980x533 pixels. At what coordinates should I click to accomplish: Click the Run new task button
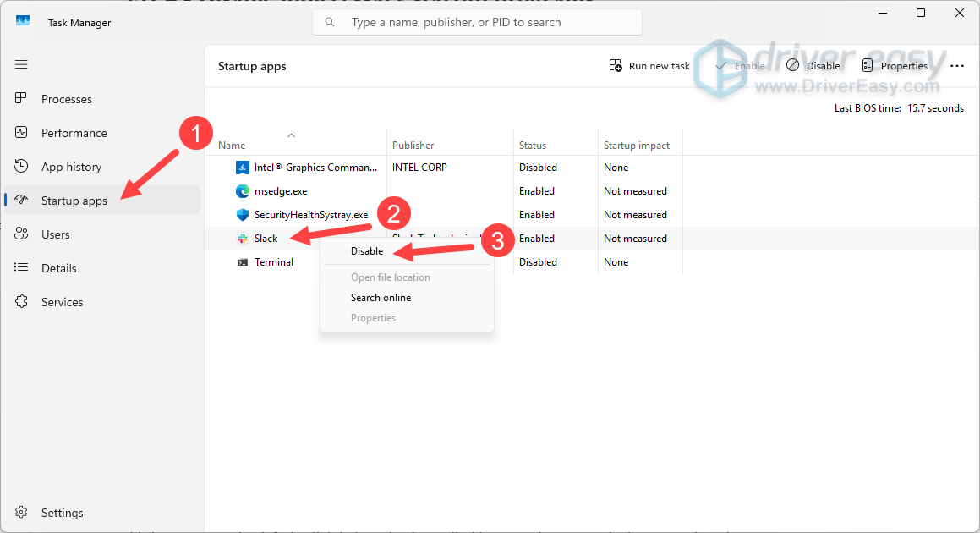pyautogui.click(x=649, y=66)
